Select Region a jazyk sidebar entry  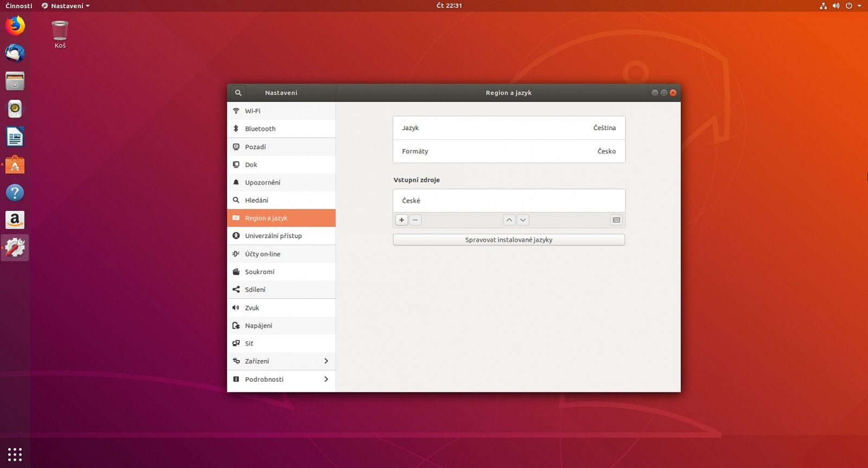[x=281, y=218]
